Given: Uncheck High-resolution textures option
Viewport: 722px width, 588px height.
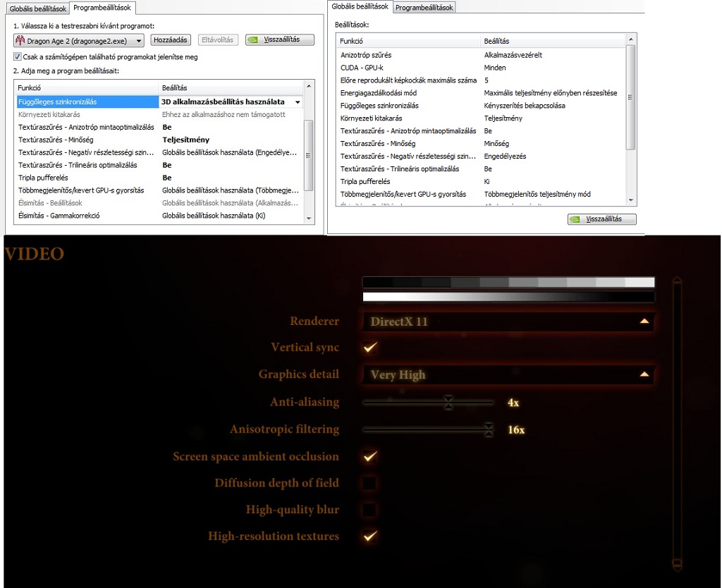Looking at the screenshot, I should [x=369, y=536].
